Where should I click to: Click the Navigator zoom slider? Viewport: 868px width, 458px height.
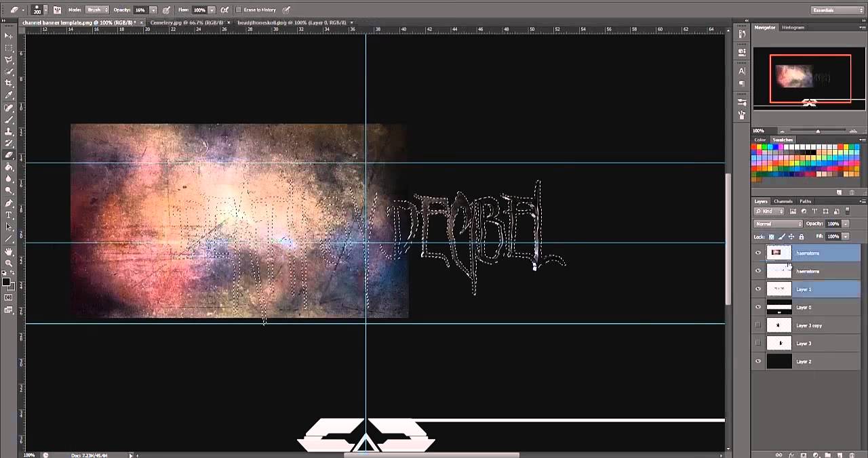817,131
